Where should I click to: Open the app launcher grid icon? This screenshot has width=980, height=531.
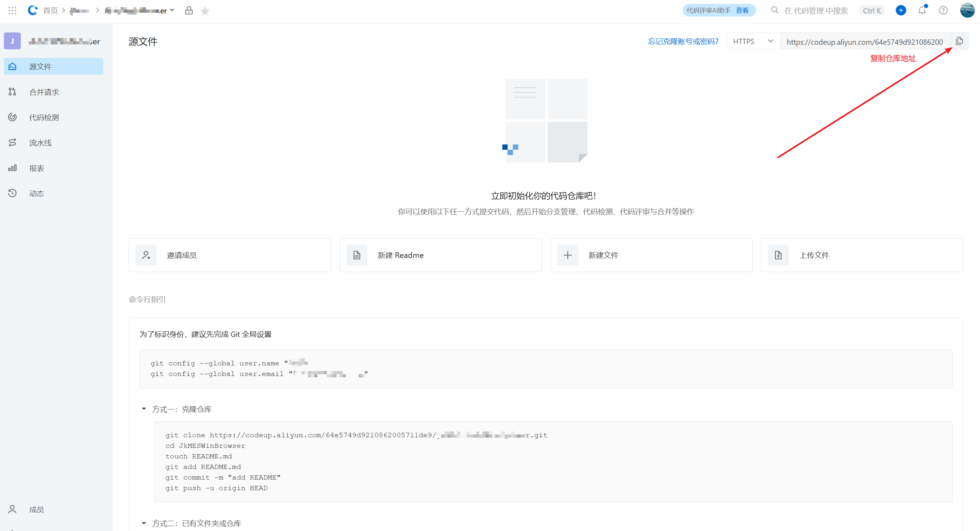12,11
